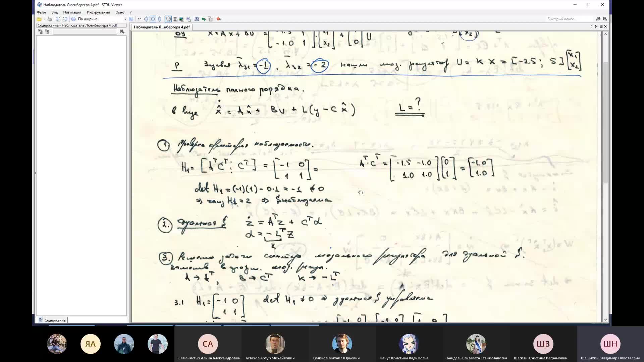Maximize the STDU Viewer window
Image resolution: width=644 pixels, height=362 pixels.
[x=588, y=5]
